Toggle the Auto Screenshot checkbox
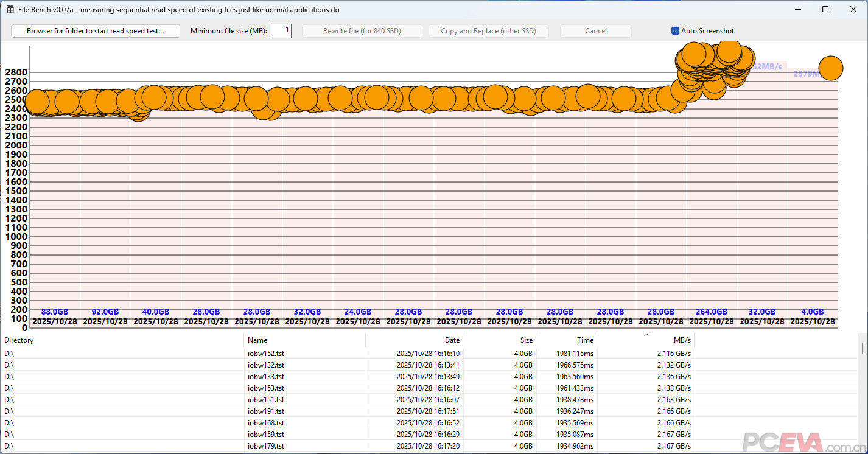This screenshot has height=454, width=868. coord(675,31)
